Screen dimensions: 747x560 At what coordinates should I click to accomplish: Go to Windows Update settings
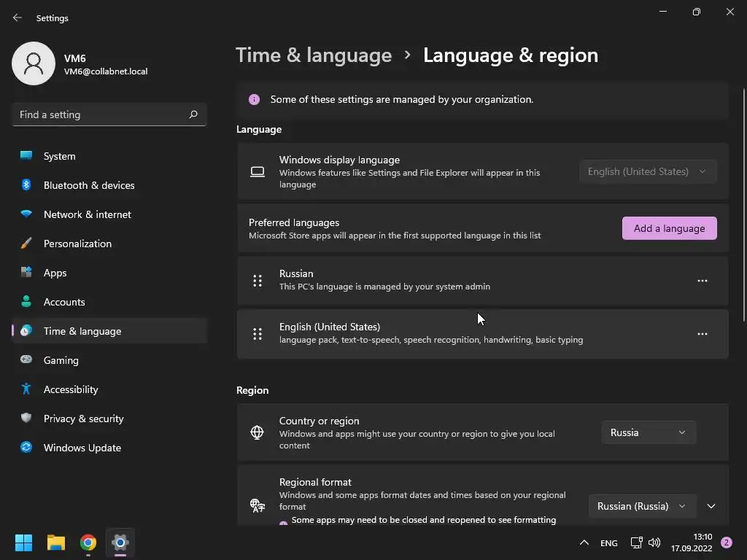tap(82, 448)
